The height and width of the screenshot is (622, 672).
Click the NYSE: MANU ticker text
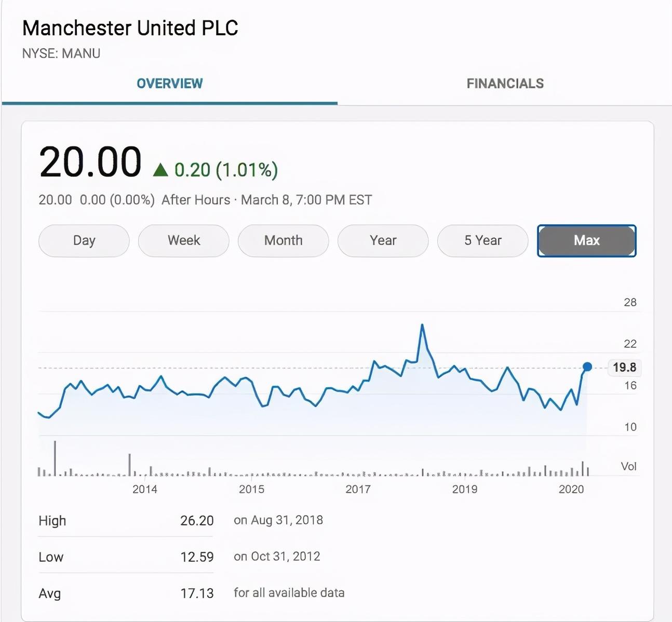[x=61, y=53]
